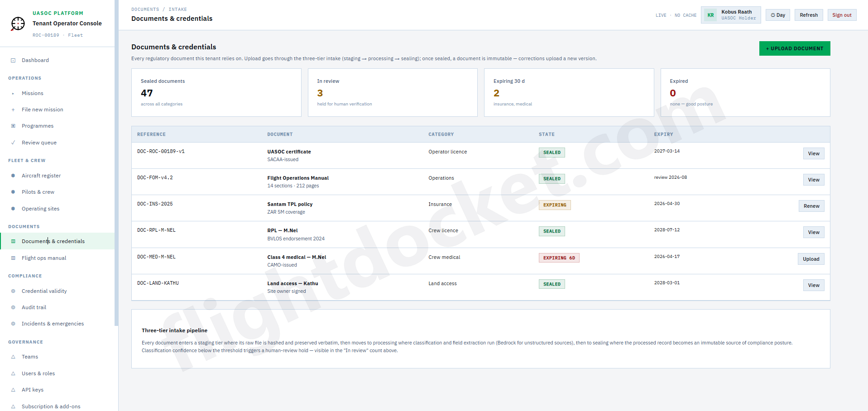Open the Dashboard via its sidebar icon
868x411 pixels.
tap(13, 60)
